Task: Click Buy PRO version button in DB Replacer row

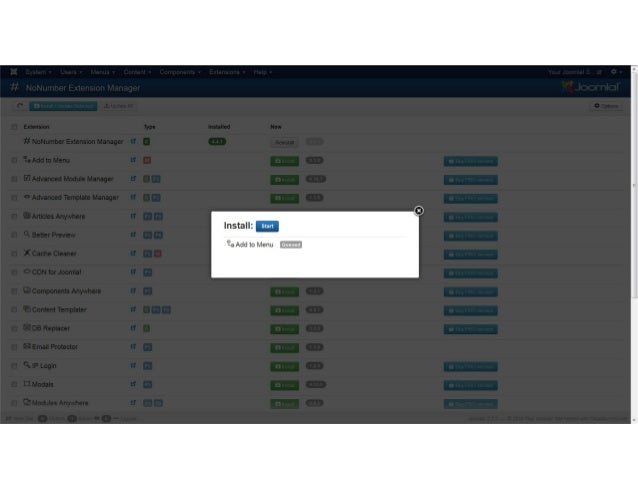Action: coord(470,329)
